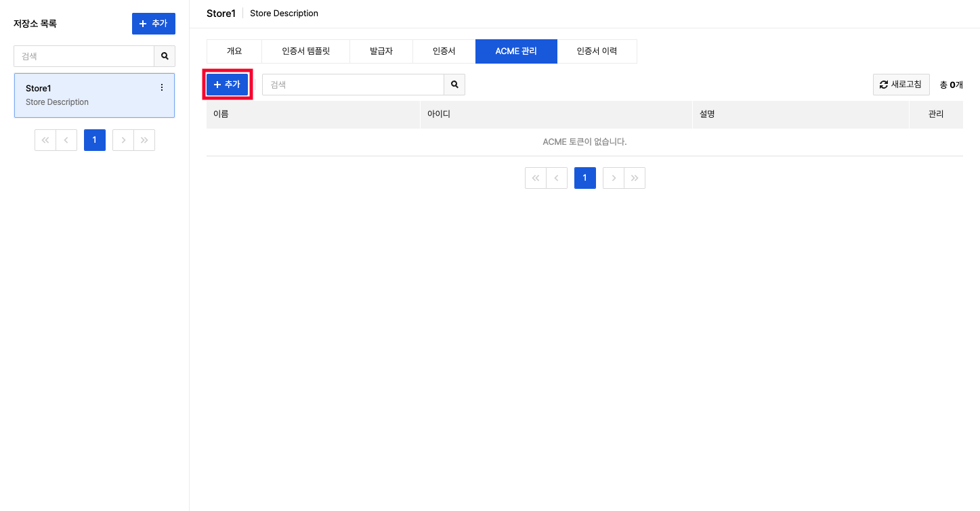Click the ACME token search input field
This screenshot has height=511, width=980.
pos(352,84)
